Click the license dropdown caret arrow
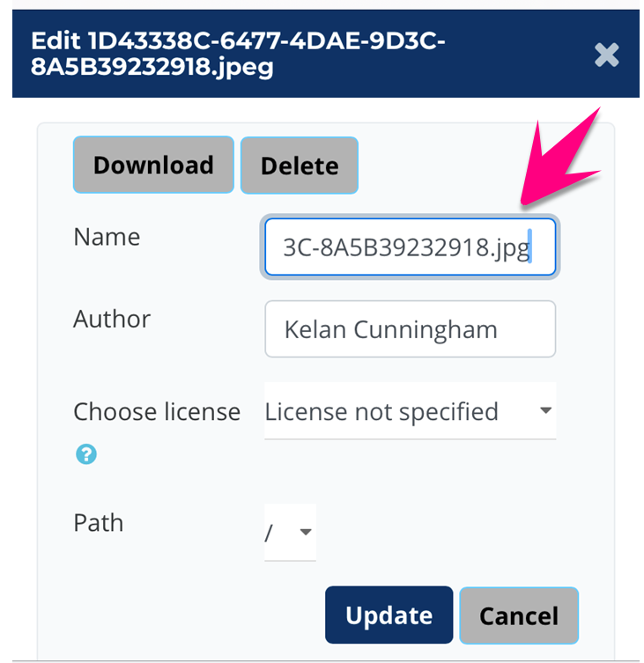Screen dimensions: 644x663 click(x=546, y=410)
